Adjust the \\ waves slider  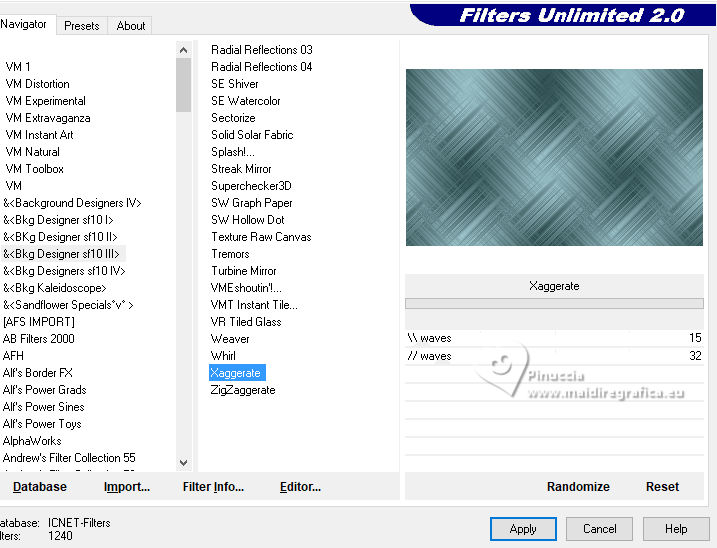point(554,338)
